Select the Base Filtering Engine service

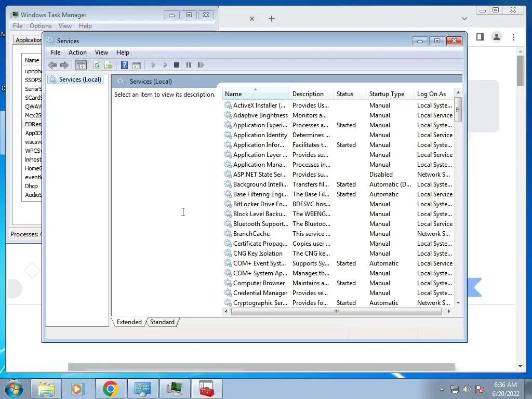338,194
